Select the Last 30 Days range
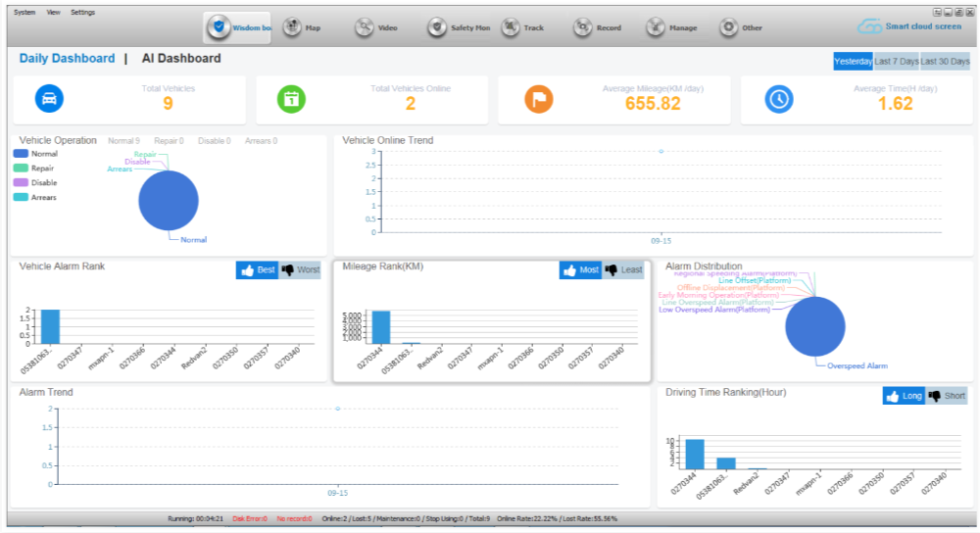Image resolution: width=980 pixels, height=533 pixels. [945, 61]
